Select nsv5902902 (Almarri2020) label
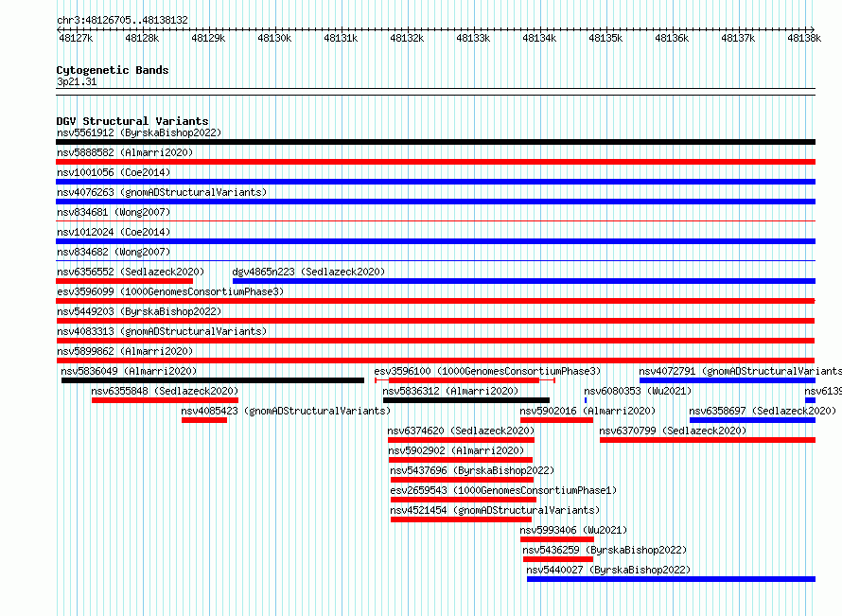This screenshot has width=842, height=616. (456, 450)
